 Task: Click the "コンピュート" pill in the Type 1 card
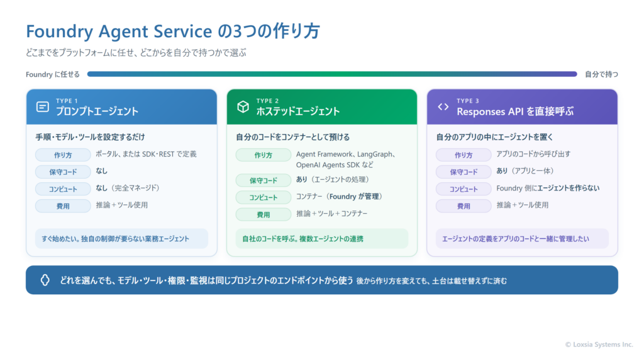click(63, 189)
